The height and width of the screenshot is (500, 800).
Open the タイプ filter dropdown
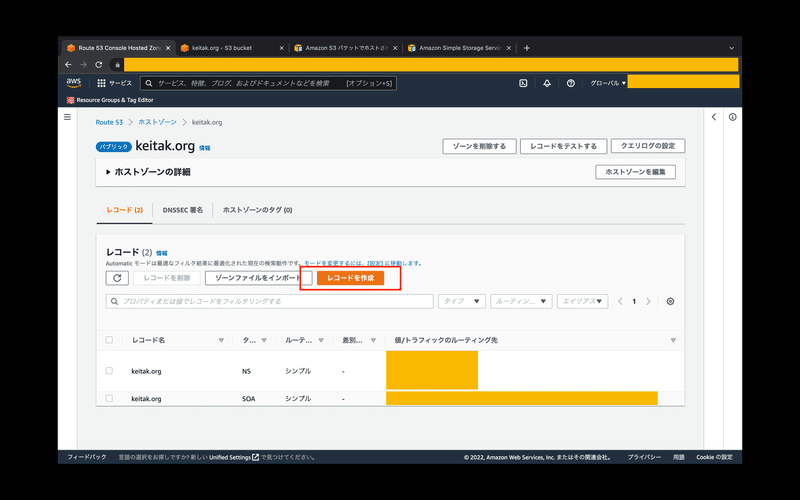[x=462, y=302]
